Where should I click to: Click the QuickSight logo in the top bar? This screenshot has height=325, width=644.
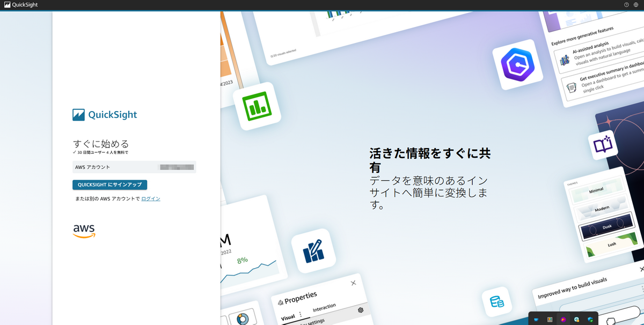pos(7,5)
